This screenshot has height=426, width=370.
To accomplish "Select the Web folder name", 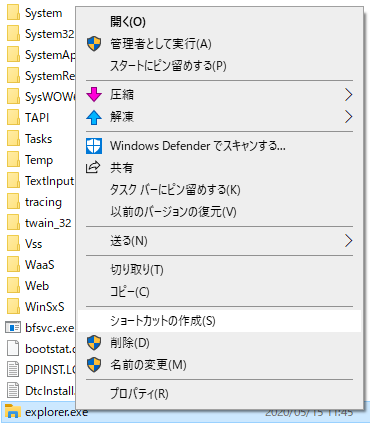I will [x=37, y=286].
